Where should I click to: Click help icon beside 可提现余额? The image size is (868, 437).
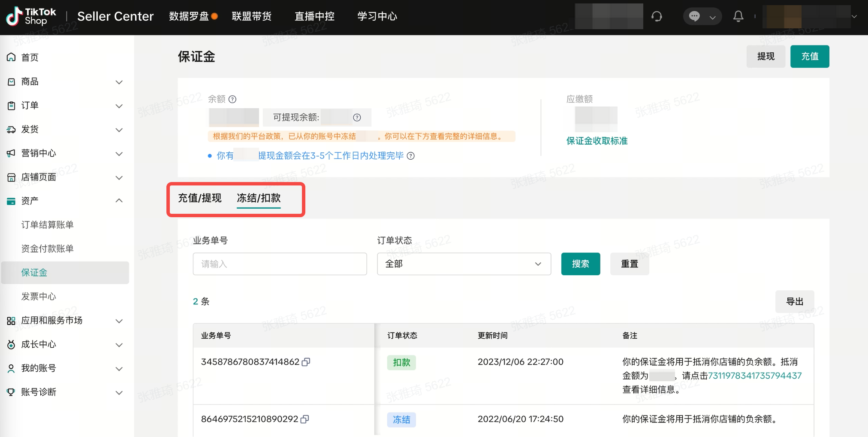pyautogui.click(x=357, y=118)
